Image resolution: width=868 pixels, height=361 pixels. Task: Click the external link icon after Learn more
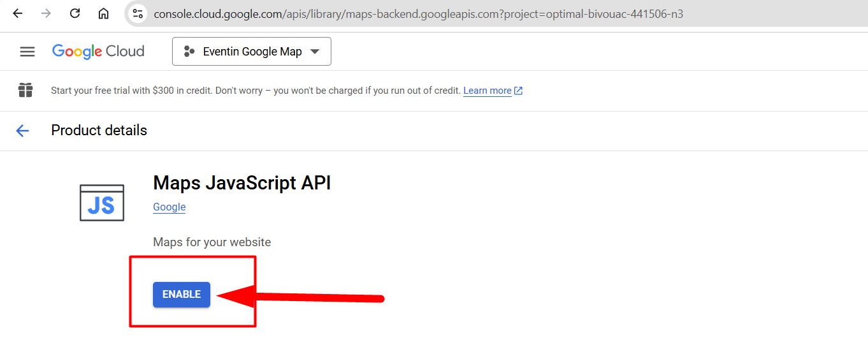(518, 91)
